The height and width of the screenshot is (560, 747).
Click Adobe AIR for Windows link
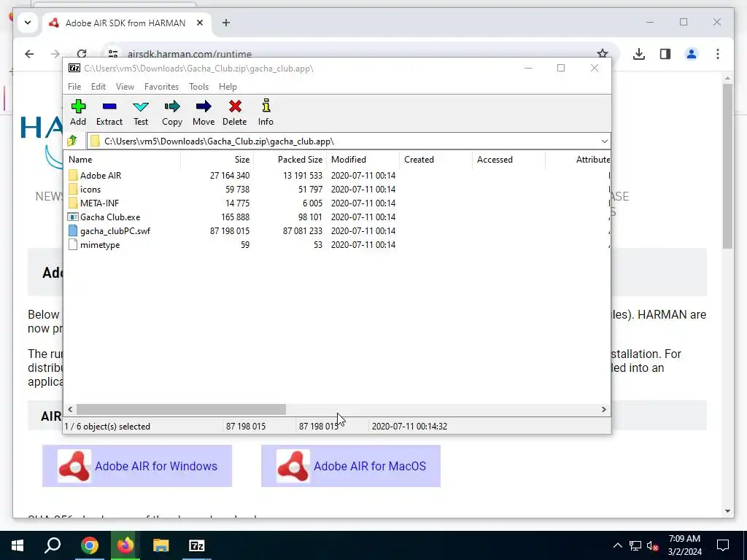pos(137,466)
